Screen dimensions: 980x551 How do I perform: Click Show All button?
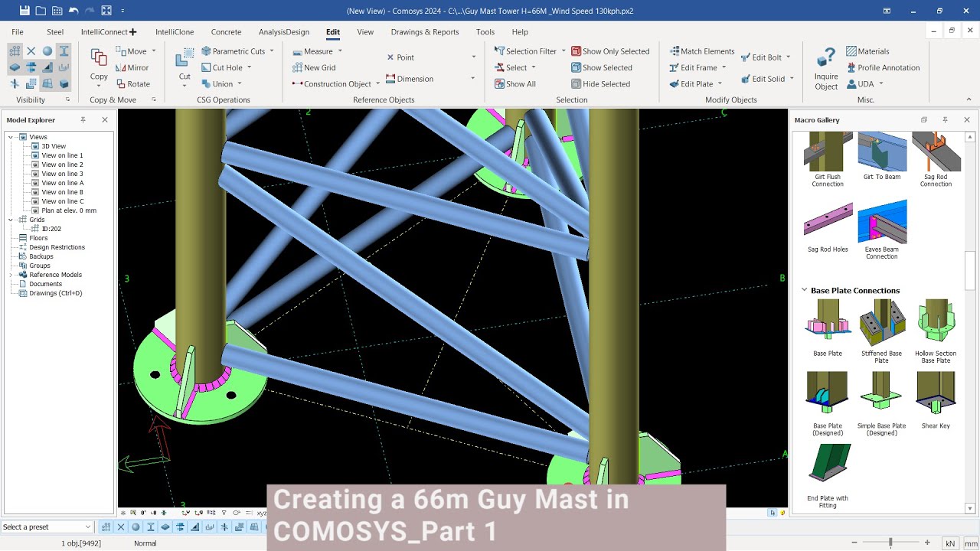(x=514, y=84)
